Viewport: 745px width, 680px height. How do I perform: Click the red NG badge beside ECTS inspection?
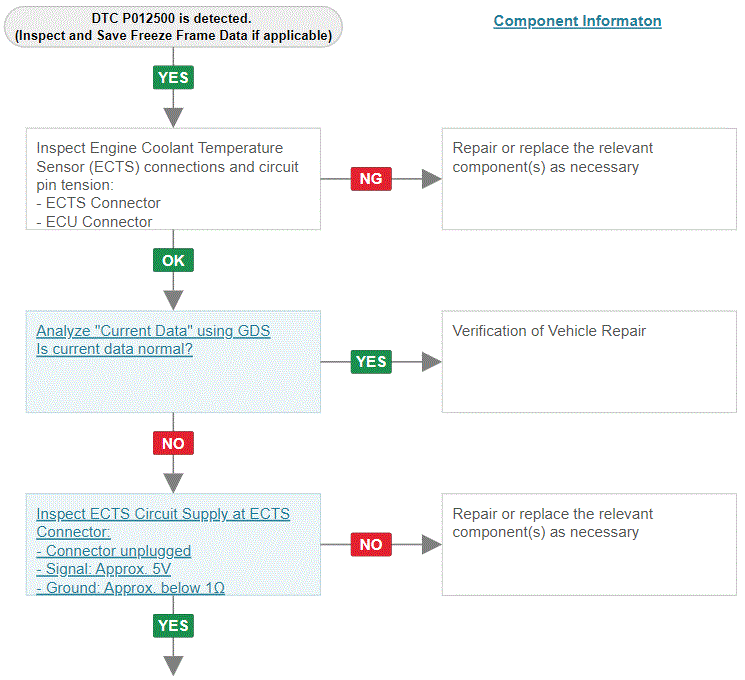(x=371, y=179)
